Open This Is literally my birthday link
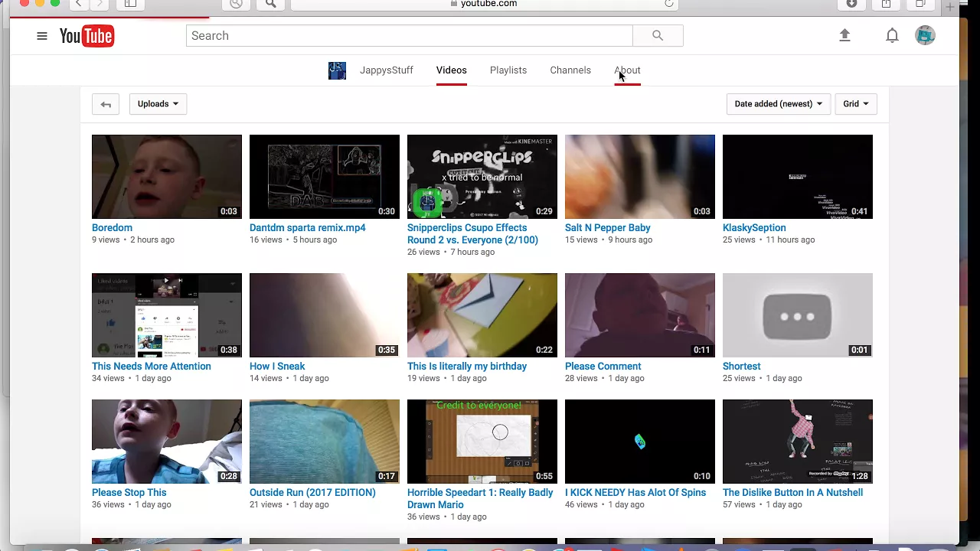Screen dimensions: 980x551 pyautogui.click(x=467, y=367)
